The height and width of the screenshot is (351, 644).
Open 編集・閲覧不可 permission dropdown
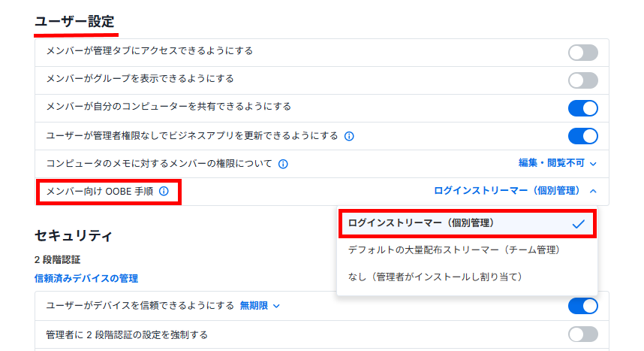tap(557, 163)
